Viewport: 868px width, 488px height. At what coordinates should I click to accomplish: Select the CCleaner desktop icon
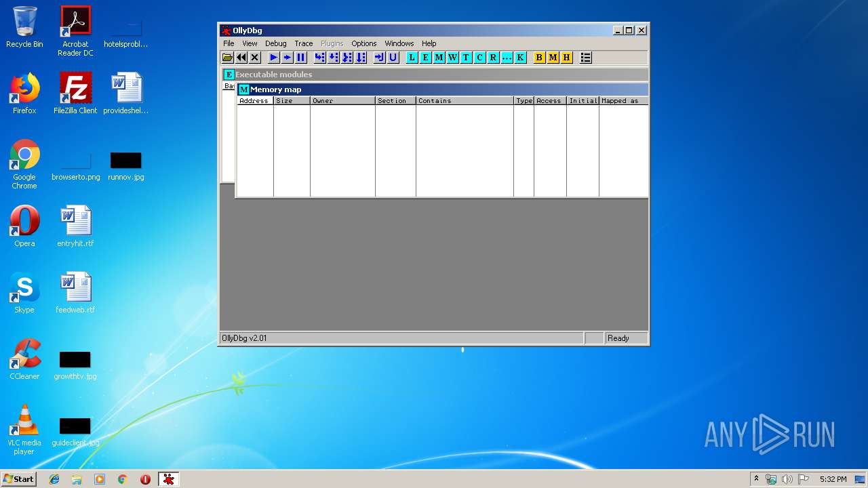point(24,359)
